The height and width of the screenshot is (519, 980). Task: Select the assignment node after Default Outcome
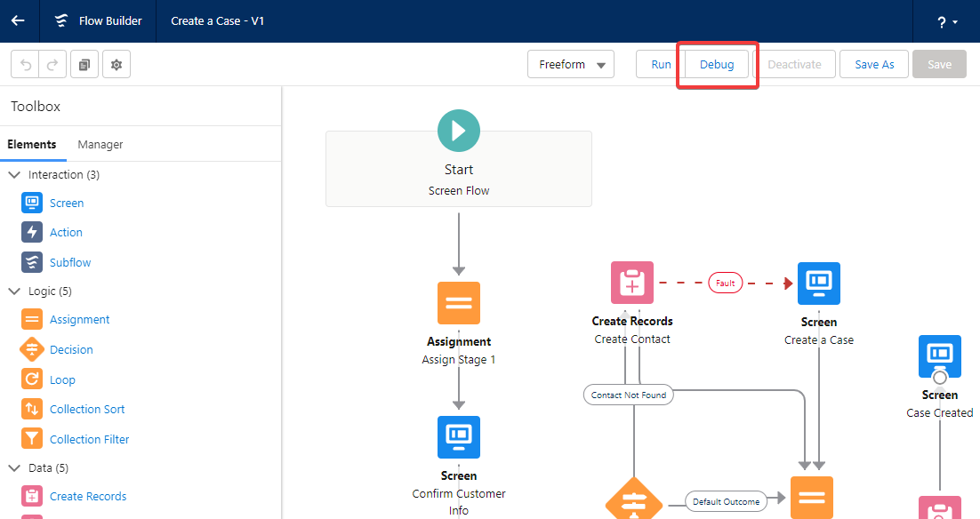pyautogui.click(x=812, y=498)
